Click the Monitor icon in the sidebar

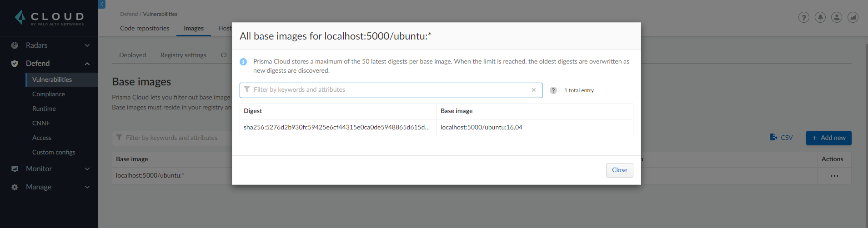click(15, 169)
